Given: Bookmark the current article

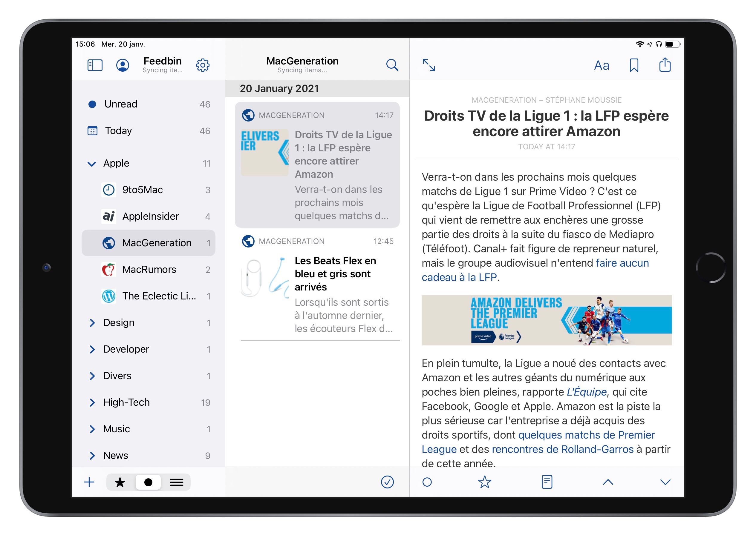Looking at the screenshot, I should click(634, 65).
